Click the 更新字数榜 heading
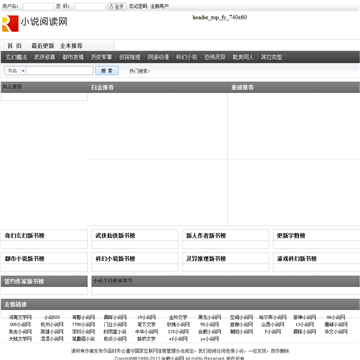This screenshot has height=360, width=360. coord(291,236)
